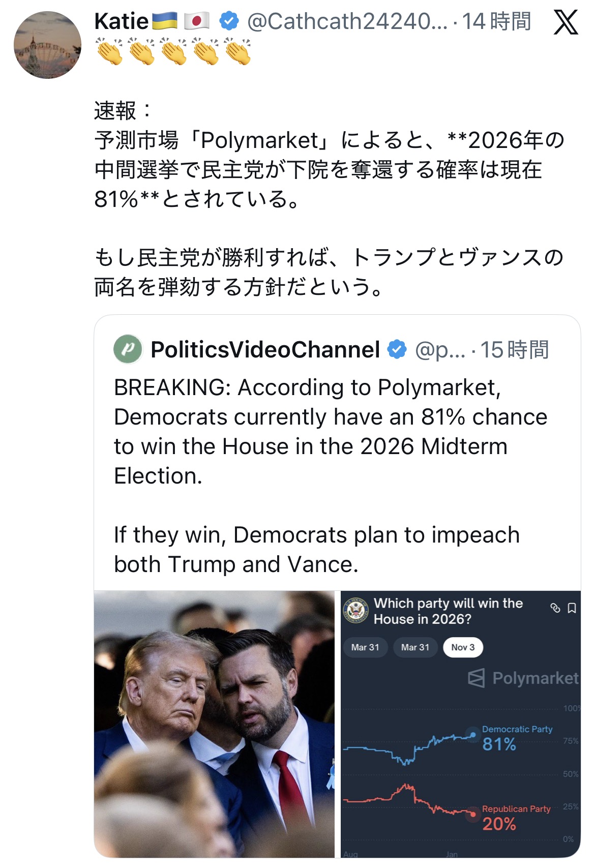Select the Nov 3 date pill
The image size is (595, 868).
tap(463, 647)
